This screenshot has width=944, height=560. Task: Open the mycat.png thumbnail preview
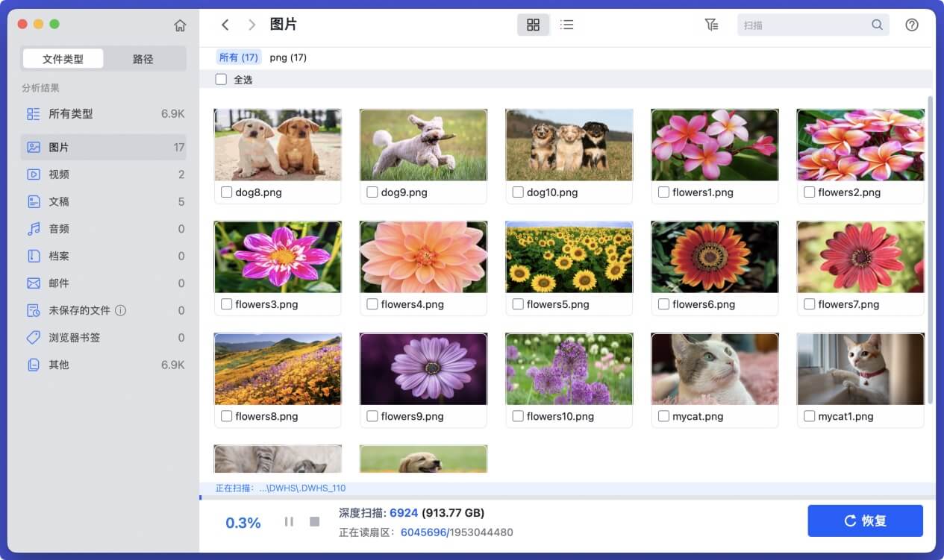coord(714,368)
